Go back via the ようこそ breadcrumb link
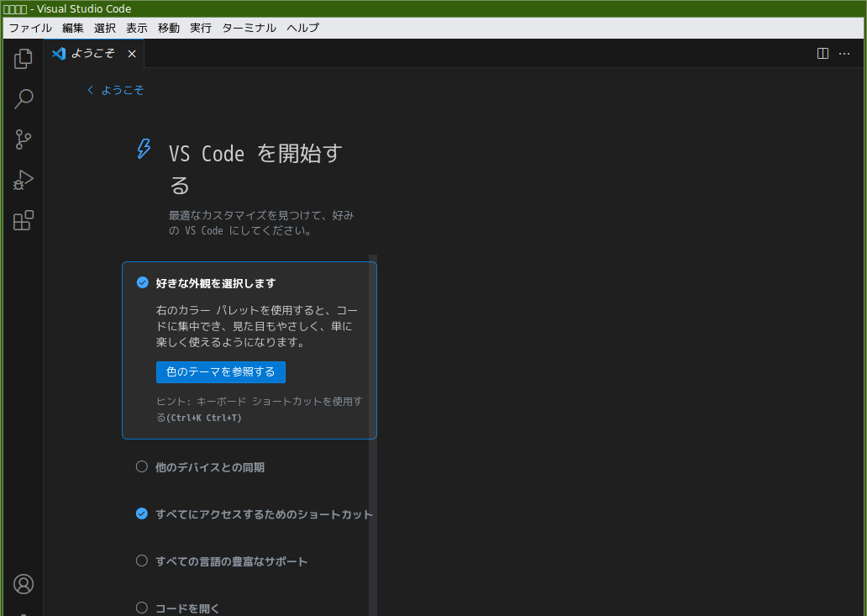Screen dimensions: 867x616 tap(122, 90)
